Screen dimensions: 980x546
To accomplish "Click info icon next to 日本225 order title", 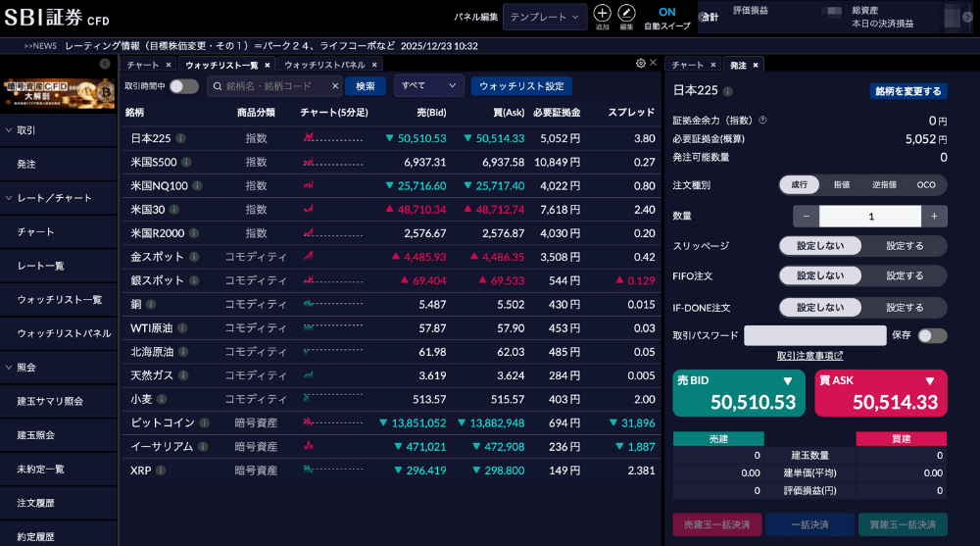I will (727, 91).
